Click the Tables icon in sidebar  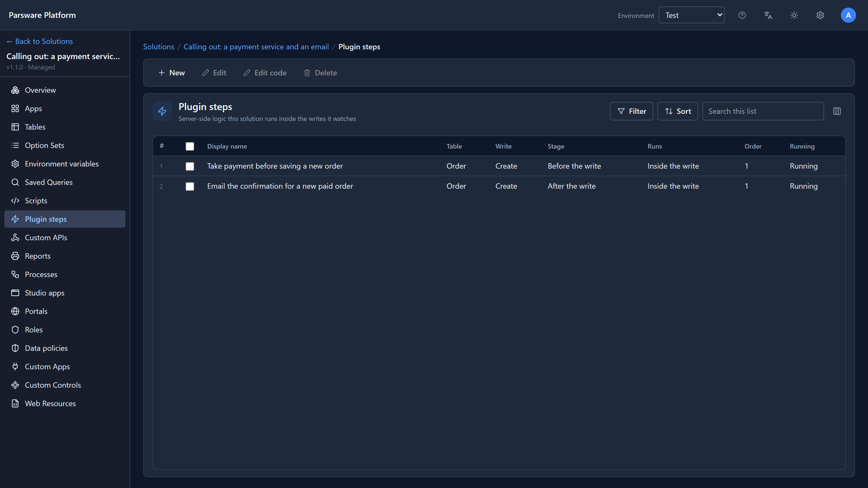tap(15, 127)
